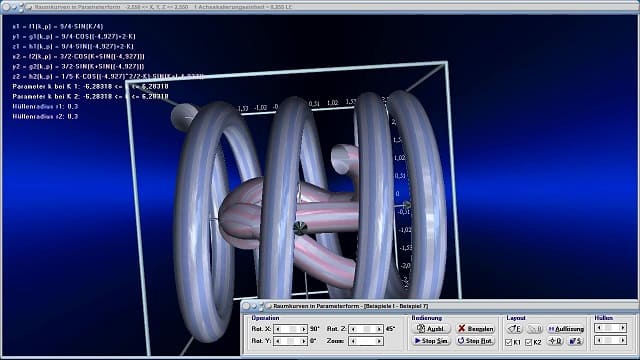Toggle the K2 curve checkbox
The image size is (640, 360).
coord(529,342)
